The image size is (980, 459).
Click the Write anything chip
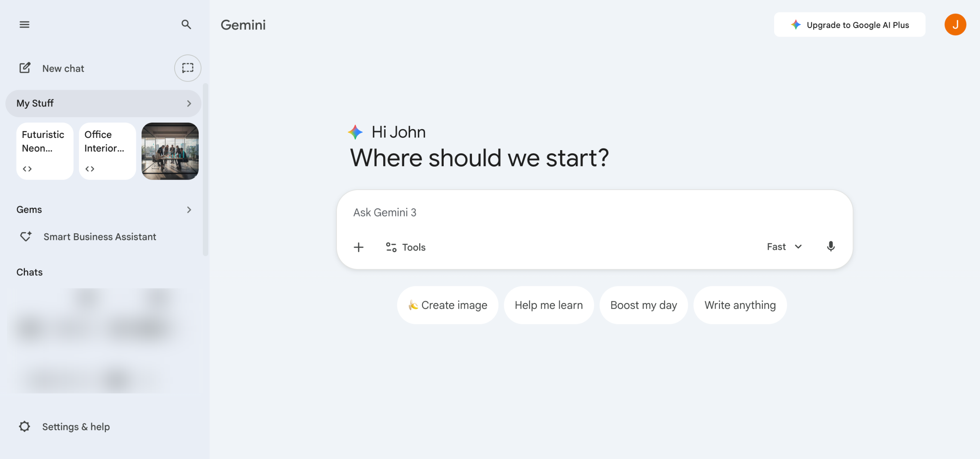point(740,305)
